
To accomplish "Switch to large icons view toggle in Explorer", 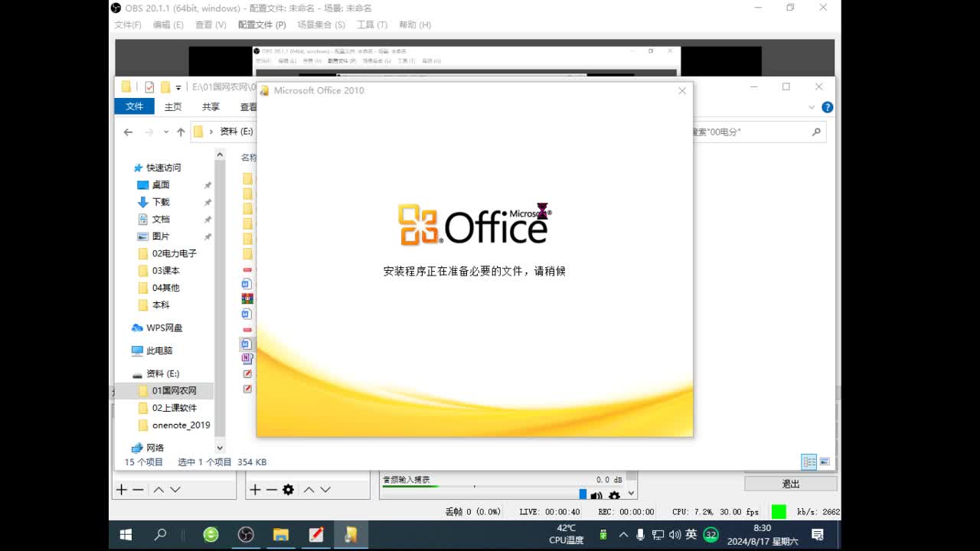I will 825,461.
